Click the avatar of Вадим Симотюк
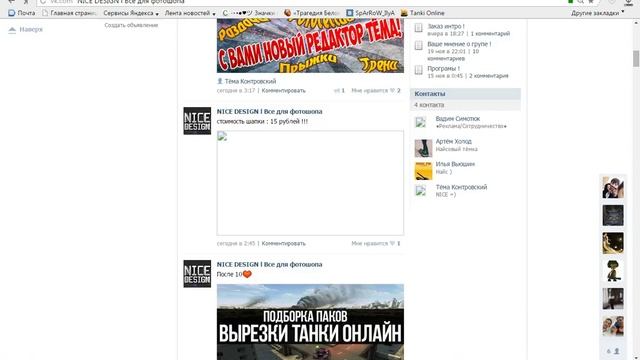The image size is (640, 360). (420, 122)
